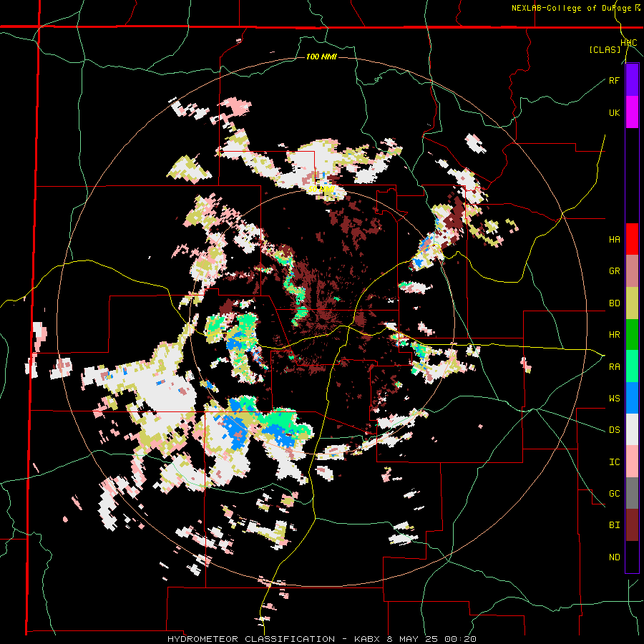
Task: Click the HHC product label
Action: coord(629,43)
